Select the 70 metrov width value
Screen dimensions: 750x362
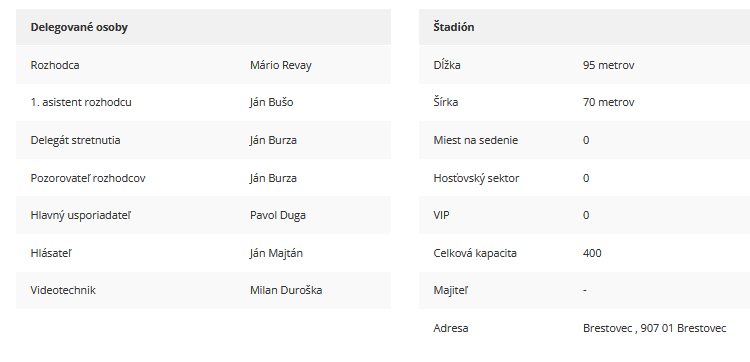click(x=608, y=102)
